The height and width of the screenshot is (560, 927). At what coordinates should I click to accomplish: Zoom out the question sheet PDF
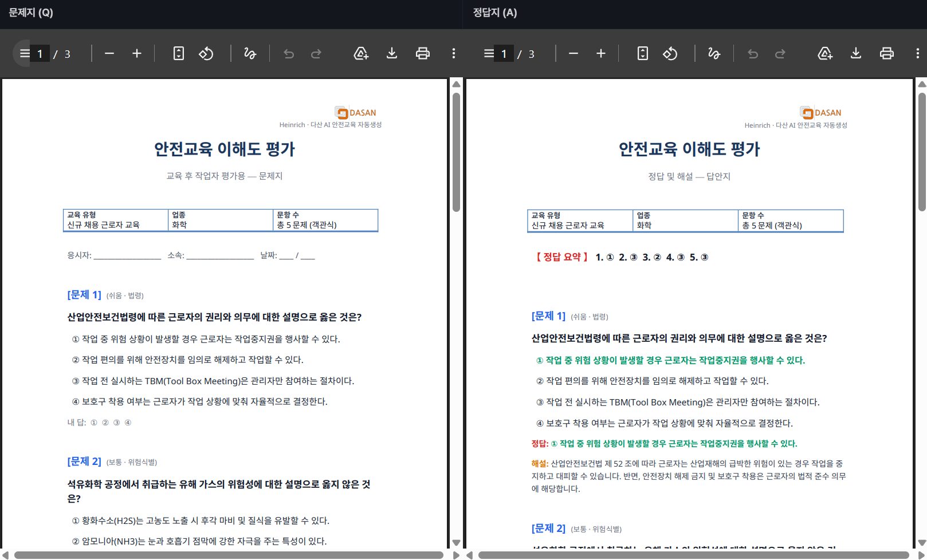(109, 54)
